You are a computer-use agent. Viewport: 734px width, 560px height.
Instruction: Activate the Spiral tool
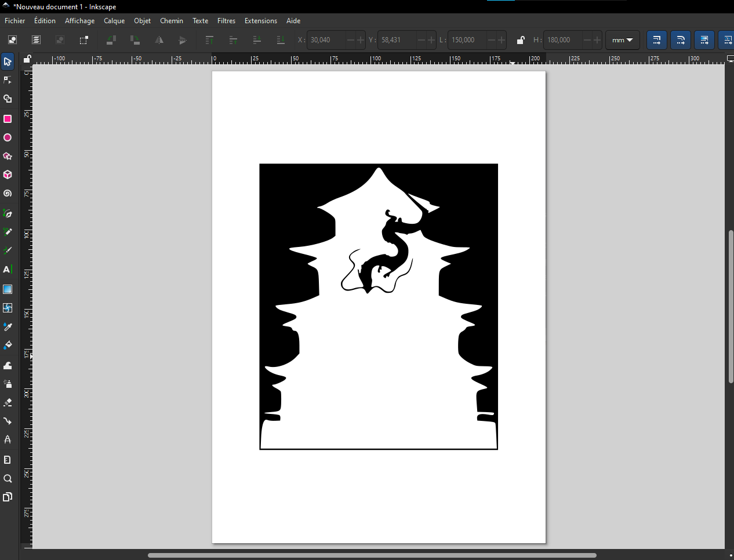[8, 194]
